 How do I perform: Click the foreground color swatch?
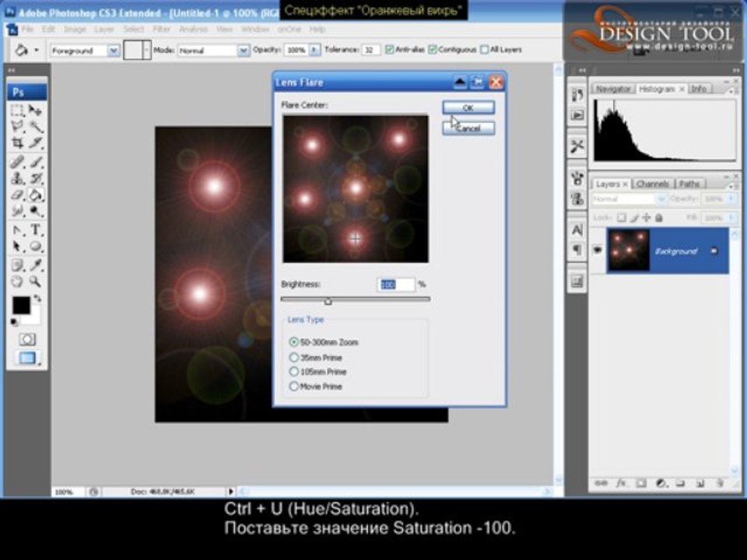tap(21, 305)
